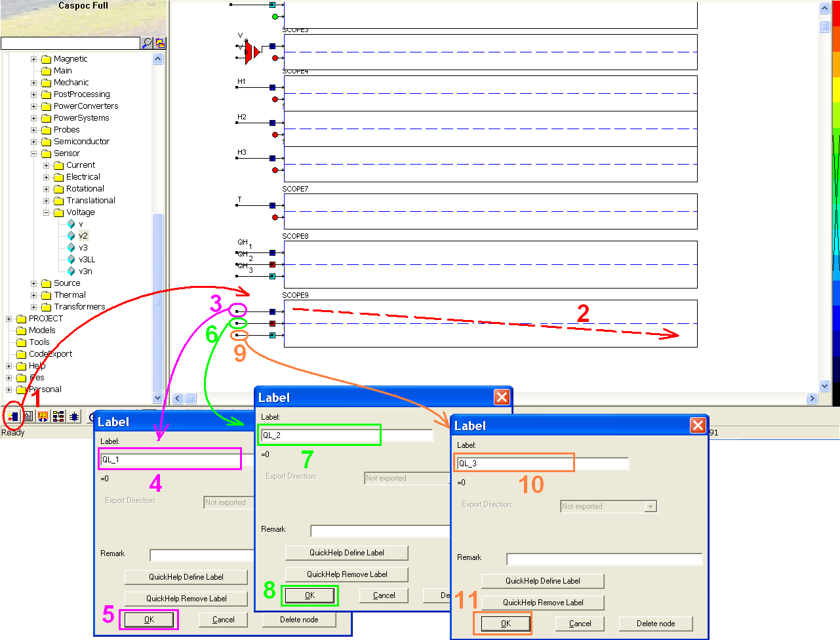Click QuickHelp Define Label in QL_3 dialog

point(543,581)
